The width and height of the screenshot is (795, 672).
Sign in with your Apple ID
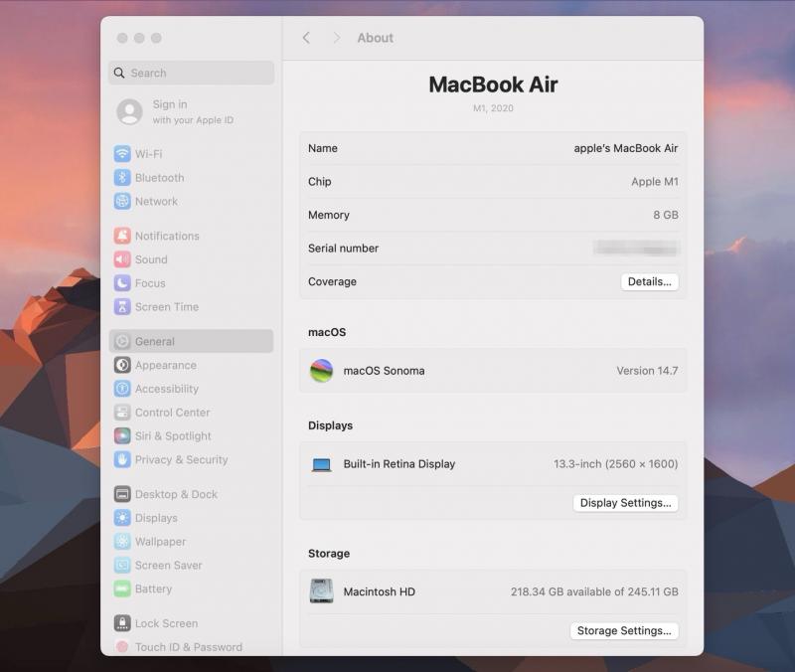pos(193,111)
